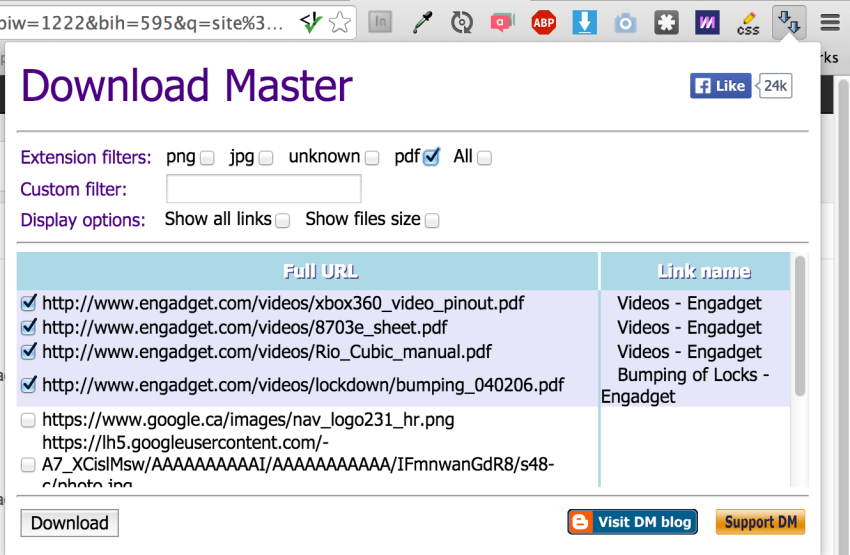The height and width of the screenshot is (555, 850).
Task: Click the bumping_040206.pdf URL text
Action: [x=303, y=385]
